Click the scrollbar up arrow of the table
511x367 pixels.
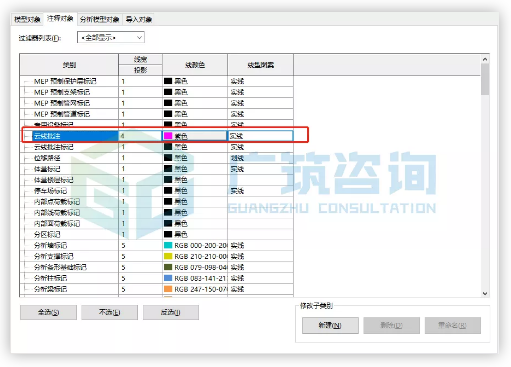[x=485, y=59]
